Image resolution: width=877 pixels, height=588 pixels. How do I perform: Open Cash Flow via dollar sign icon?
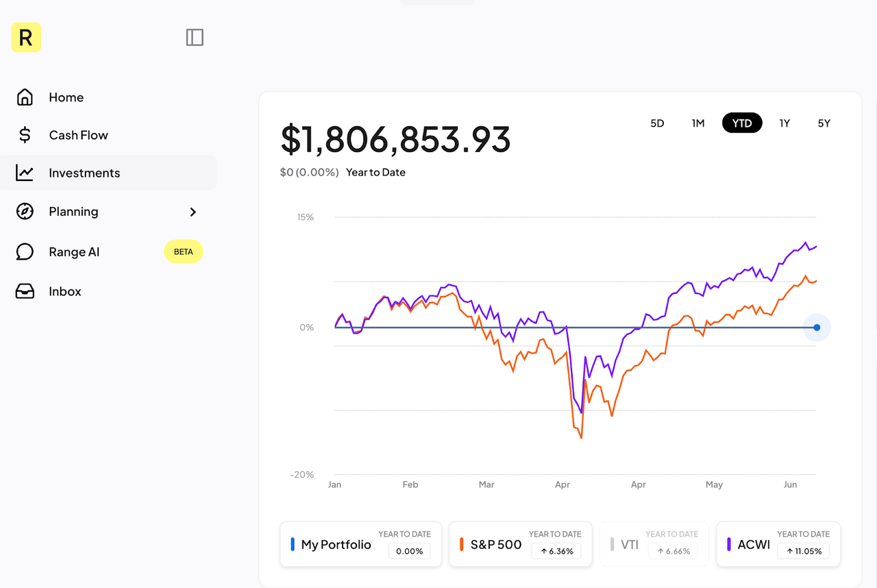(25, 134)
